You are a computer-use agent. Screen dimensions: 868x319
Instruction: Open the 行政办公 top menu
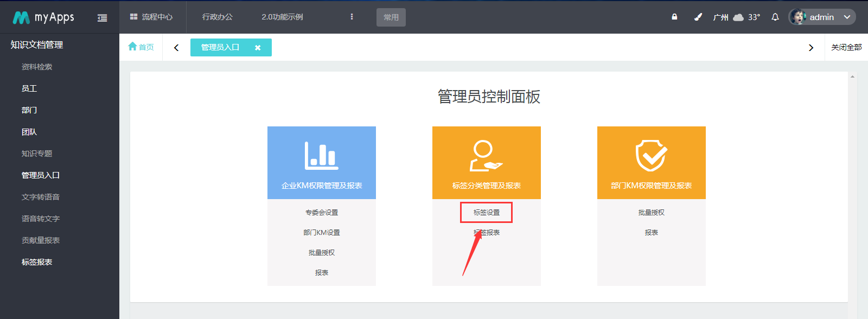[218, 17]
